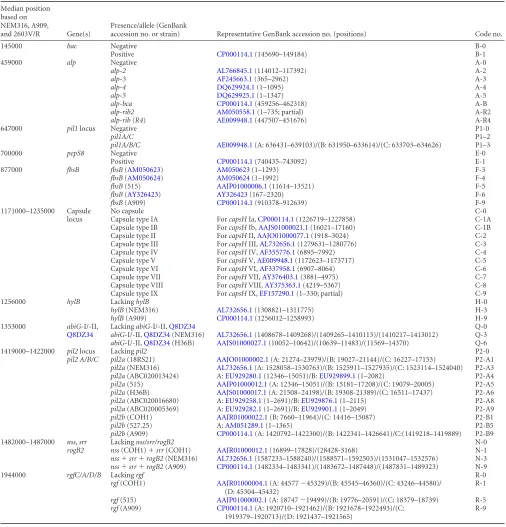Viewport: 506px width, 527px height.
Task: Click AE009948.1 in the alp-rib (R4) row
Action: click(x=234, y=120)
